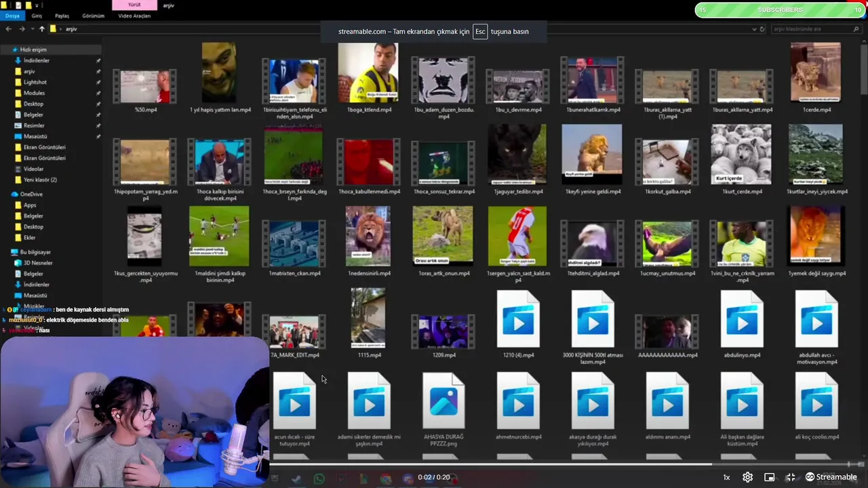Select the ahmetnurcebi.mp4 file
This screenshot has width=868, height=488.
tap(518, 401)
